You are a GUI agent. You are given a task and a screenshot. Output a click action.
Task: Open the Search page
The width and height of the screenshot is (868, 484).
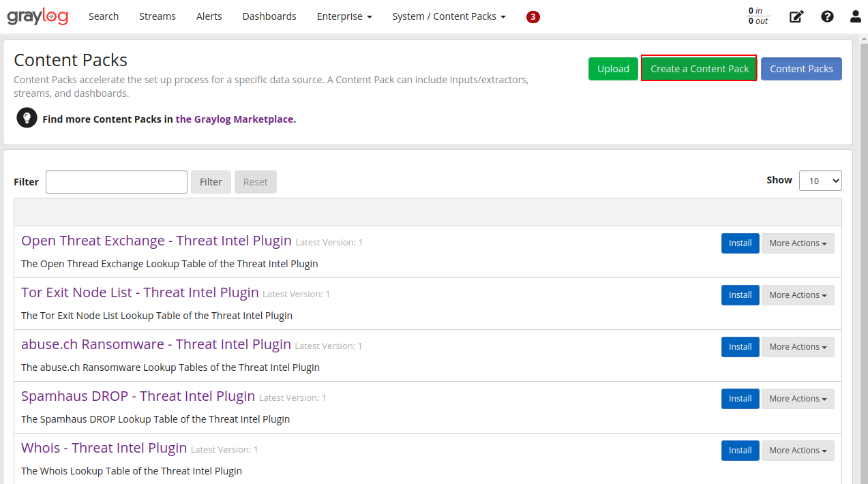(x=104, y=16)
